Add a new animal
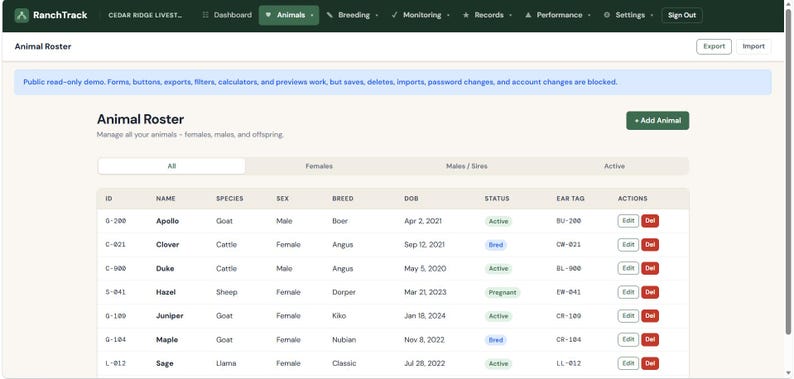The width and height of the screenshot is (794, 379). tap(657, 121)
